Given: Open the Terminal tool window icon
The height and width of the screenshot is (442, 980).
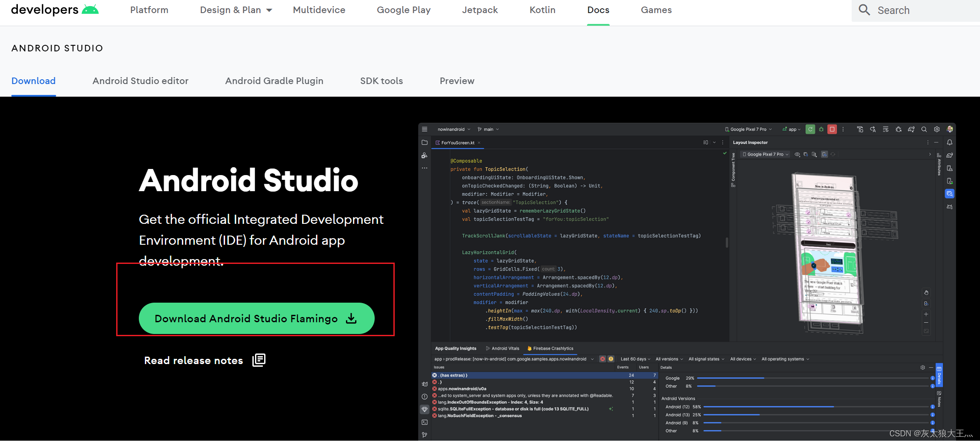Looking at the screenshot, I should 425,422.
